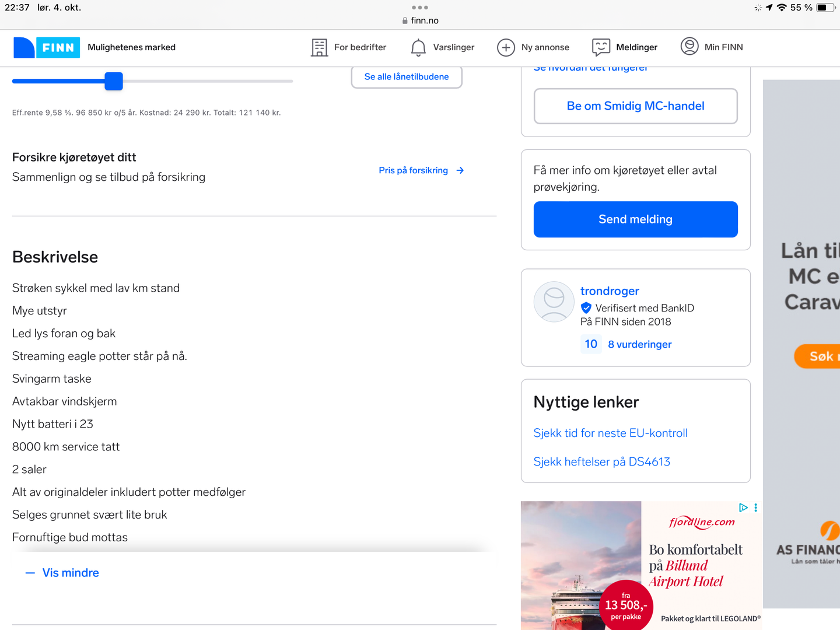Tap the Wi-Fi icon in status bar
840x630 pixels.
click(x=782, y=8)
